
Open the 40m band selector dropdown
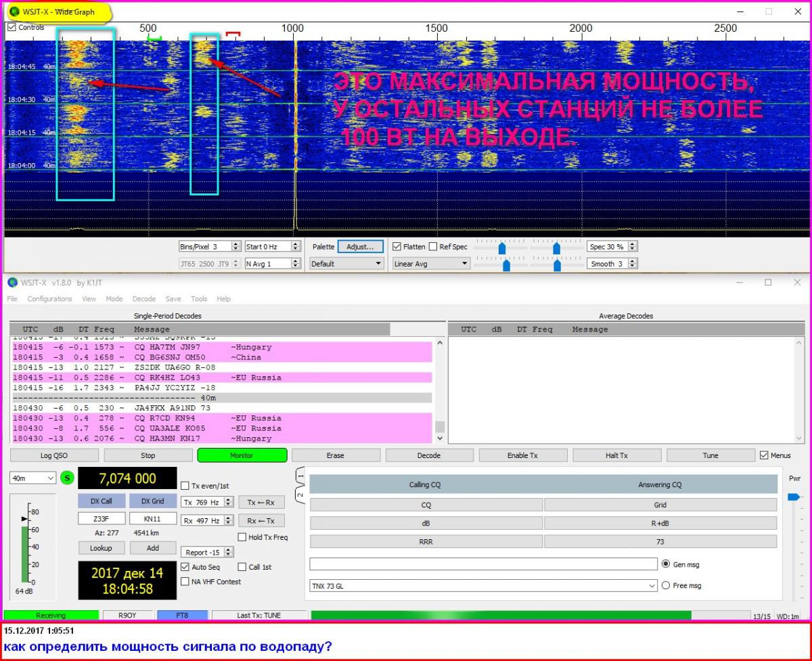[x=33, y=478]
